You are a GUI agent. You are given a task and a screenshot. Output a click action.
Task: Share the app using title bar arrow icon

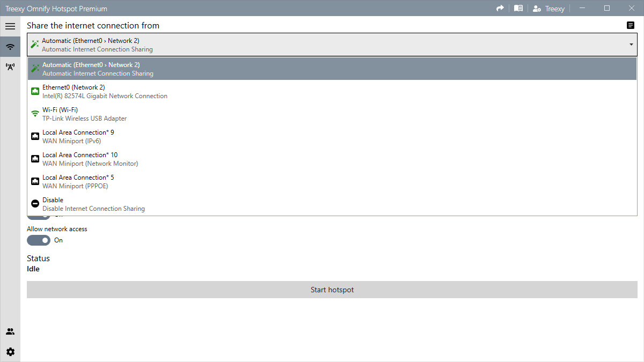click(500, 8)
